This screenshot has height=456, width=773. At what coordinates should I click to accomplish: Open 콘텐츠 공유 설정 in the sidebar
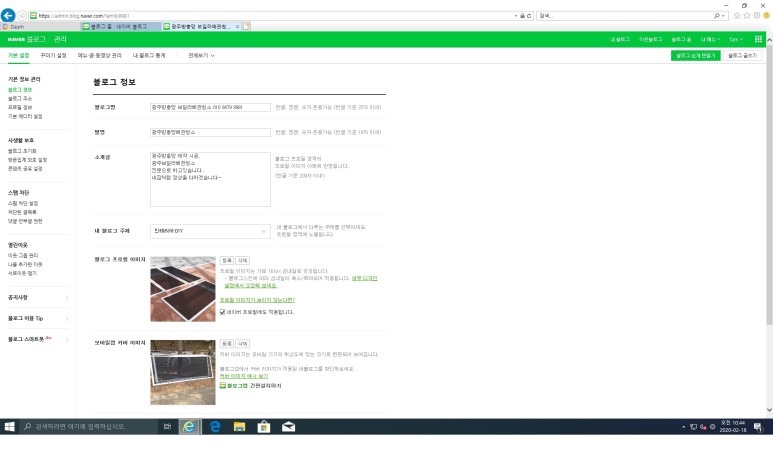[25, 169]
